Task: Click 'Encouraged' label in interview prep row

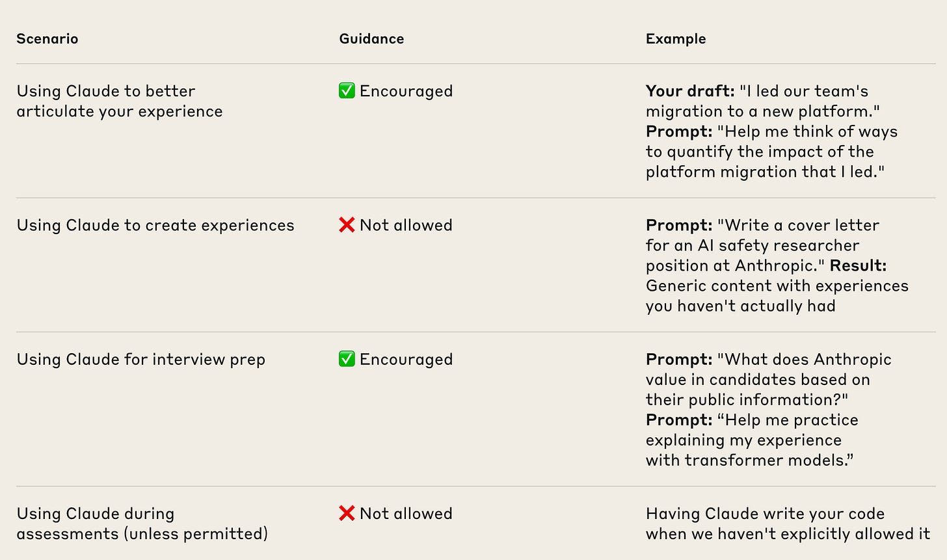Action: (406, 360)
